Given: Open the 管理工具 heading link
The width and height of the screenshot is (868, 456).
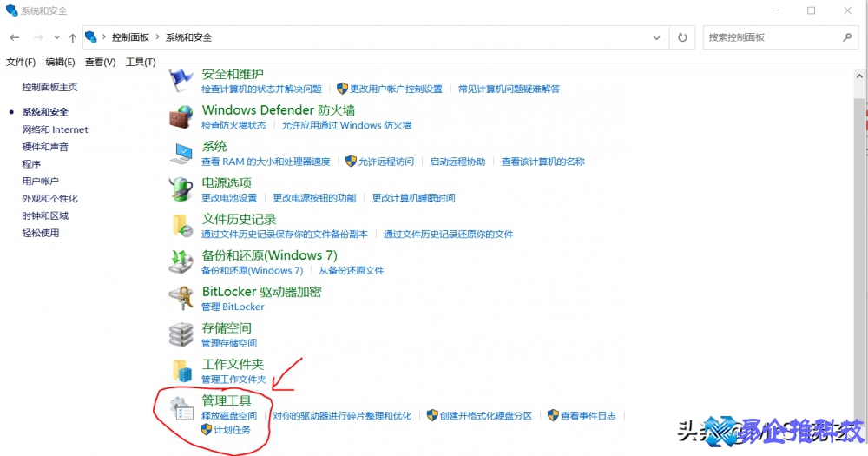Looking at the screenshot, I should coord(227,400).
